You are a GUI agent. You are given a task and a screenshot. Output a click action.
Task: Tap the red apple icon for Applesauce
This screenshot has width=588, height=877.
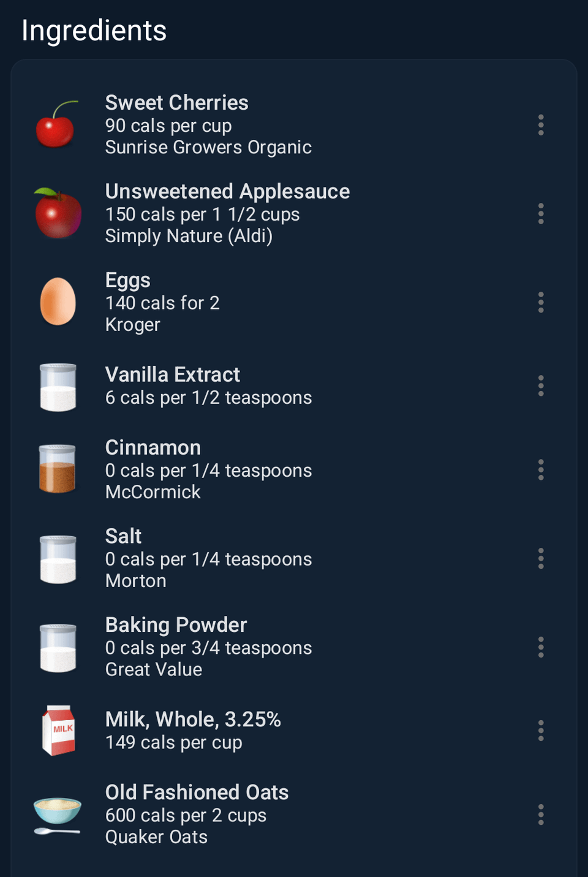point(58,213)
